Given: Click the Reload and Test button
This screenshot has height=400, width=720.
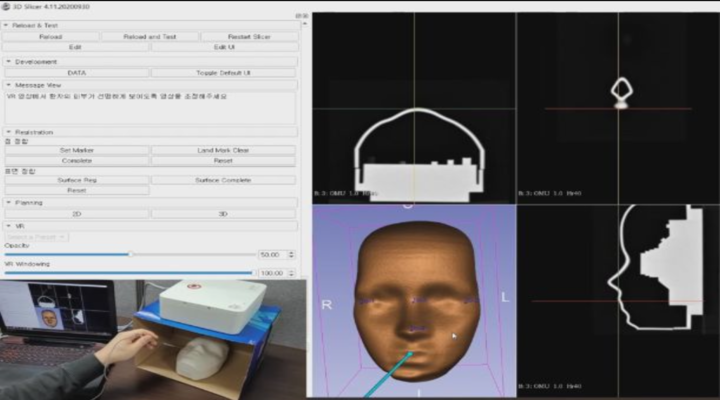Looking at the screenshot, I should (x=150, y=36).
